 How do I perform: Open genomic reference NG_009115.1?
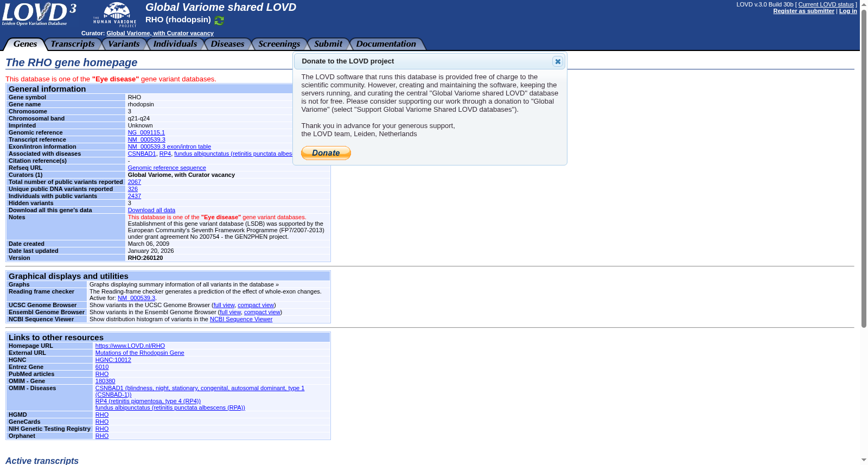[x=146, y=132]
